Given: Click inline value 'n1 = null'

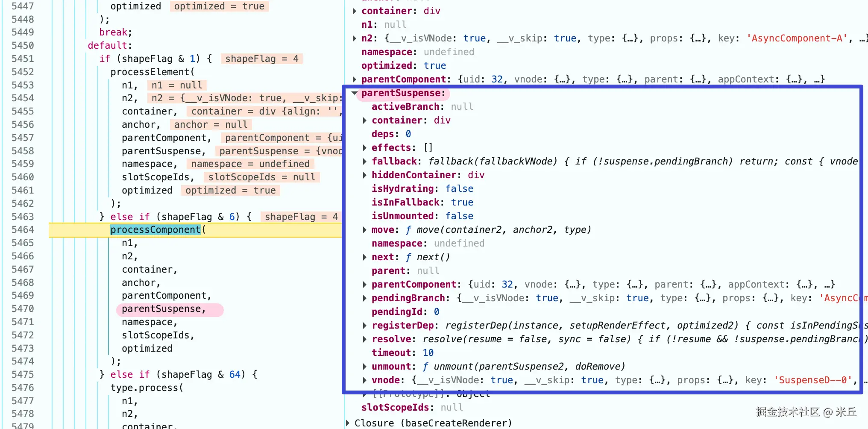Looking at the screenshot, I should coord(177,85).
